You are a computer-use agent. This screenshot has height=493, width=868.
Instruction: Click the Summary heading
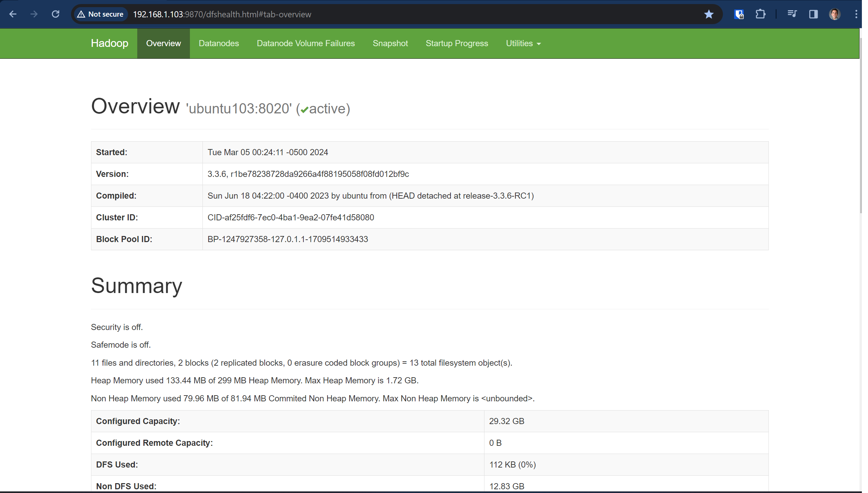pos(137,286)
